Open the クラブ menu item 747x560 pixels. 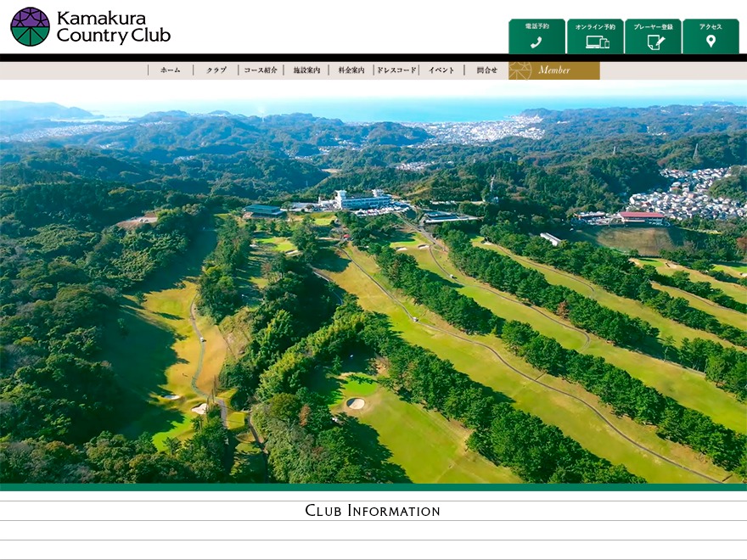pos(216,70)
